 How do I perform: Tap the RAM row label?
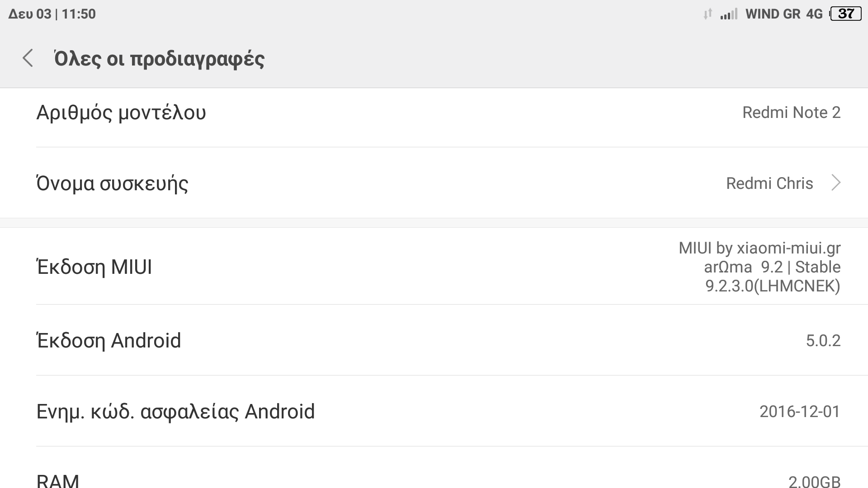pyautogui.click(x=58, y=480)
